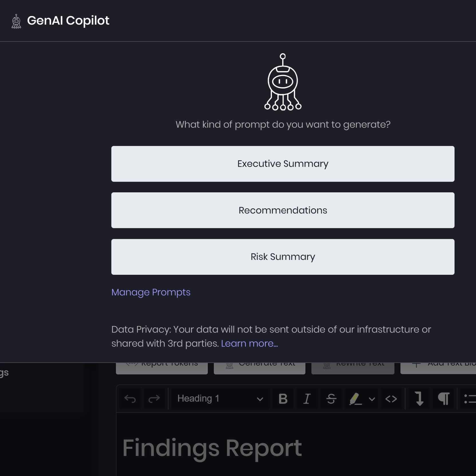Apply the highlighter marker tool

(355, 399)
